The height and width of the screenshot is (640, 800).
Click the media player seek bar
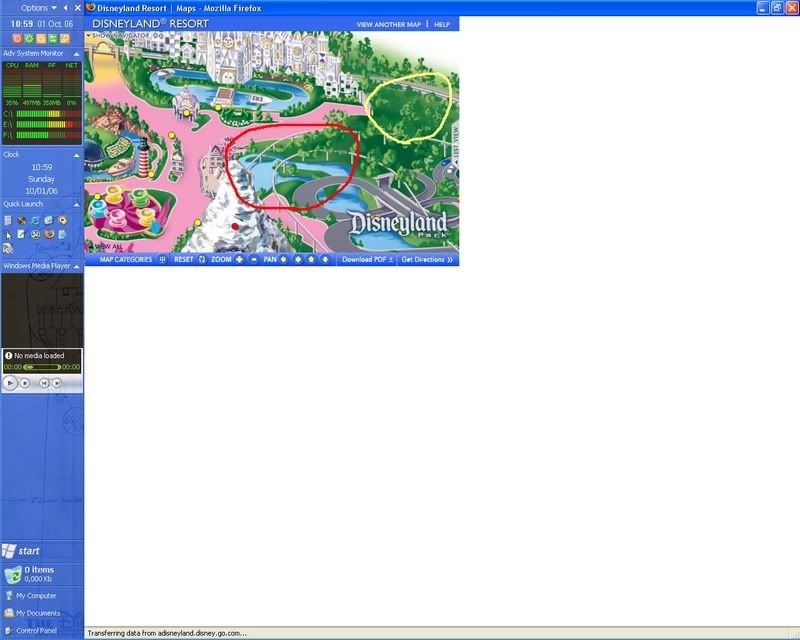pos(42,367)
